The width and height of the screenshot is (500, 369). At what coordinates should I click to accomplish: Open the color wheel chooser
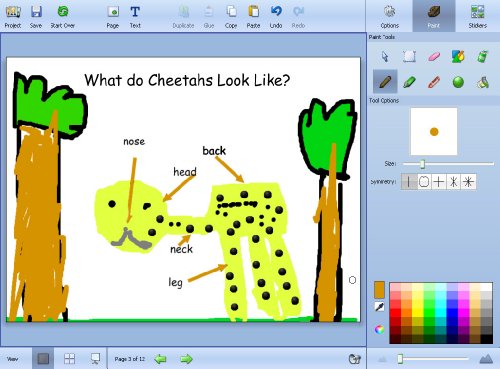tap(379, 329)
